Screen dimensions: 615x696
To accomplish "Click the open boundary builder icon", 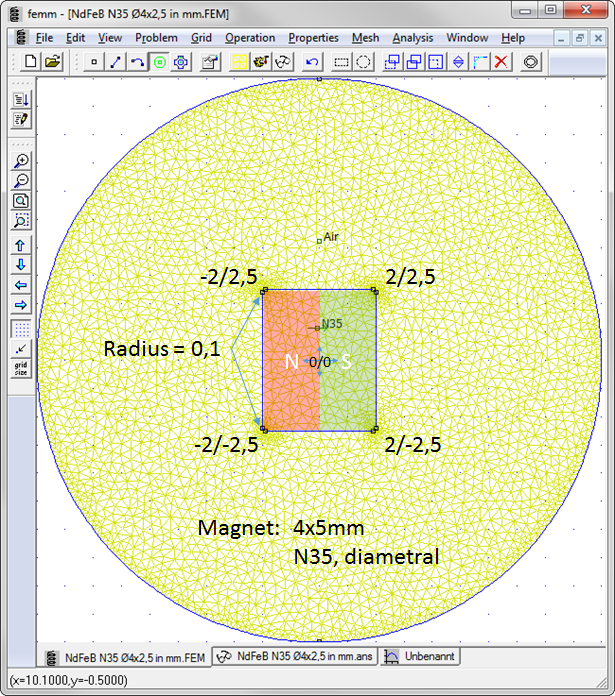I will (531, 62).
